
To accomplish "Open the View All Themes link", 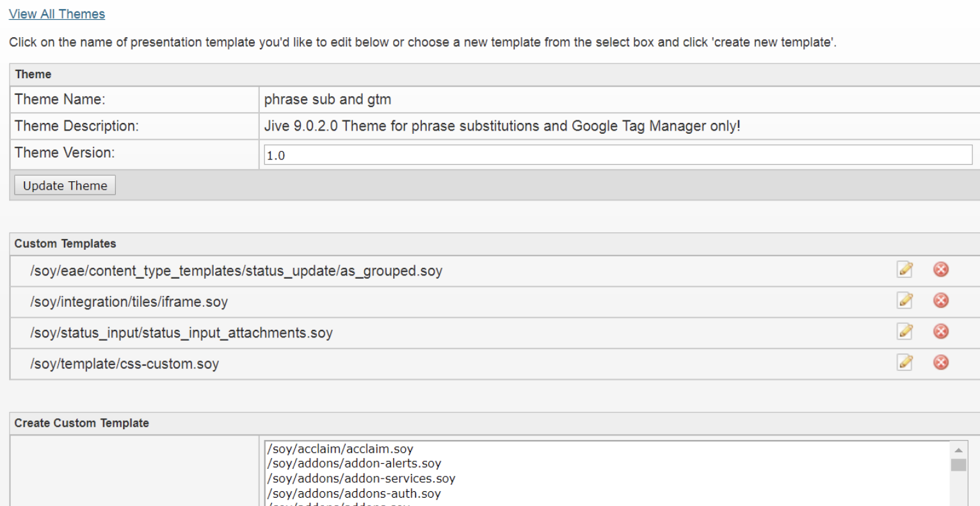I will [x=57, y=14].
